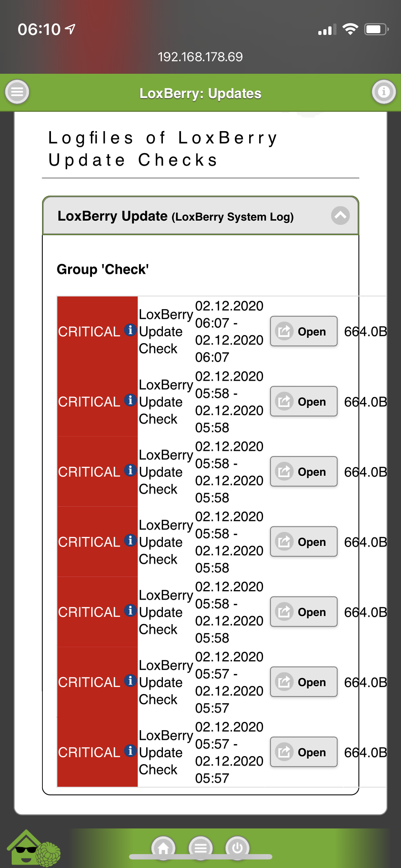
Task: Tap the footer menu icon
Action: [201, 847]
